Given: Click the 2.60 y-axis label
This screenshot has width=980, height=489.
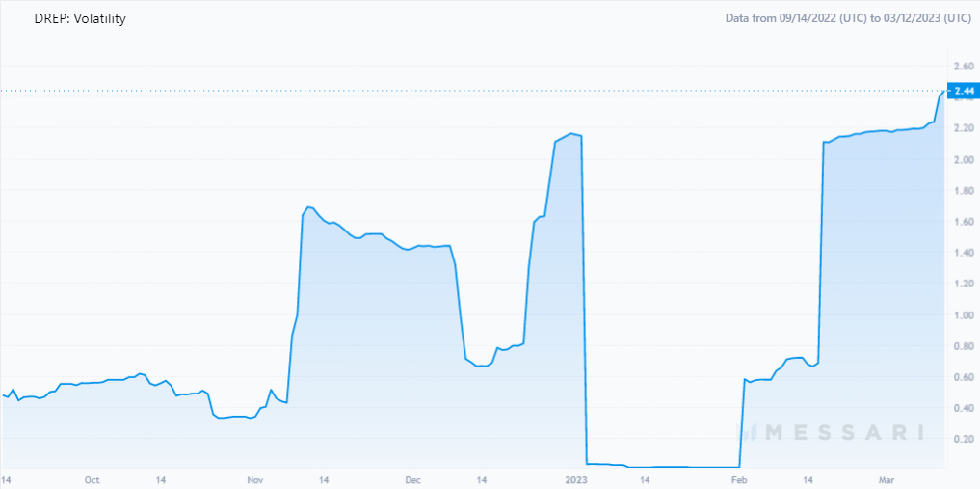Looking at the screenshot, I should 963,67.
